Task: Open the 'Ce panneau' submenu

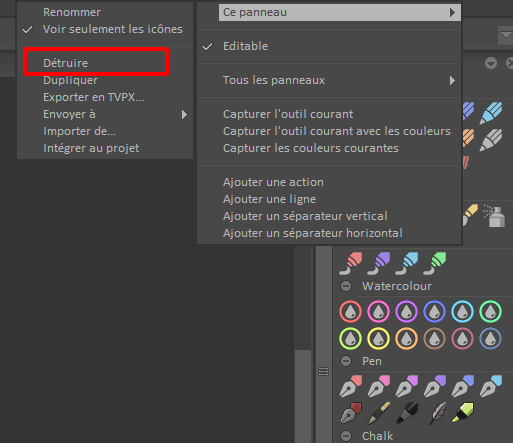Action: (340, 12)
